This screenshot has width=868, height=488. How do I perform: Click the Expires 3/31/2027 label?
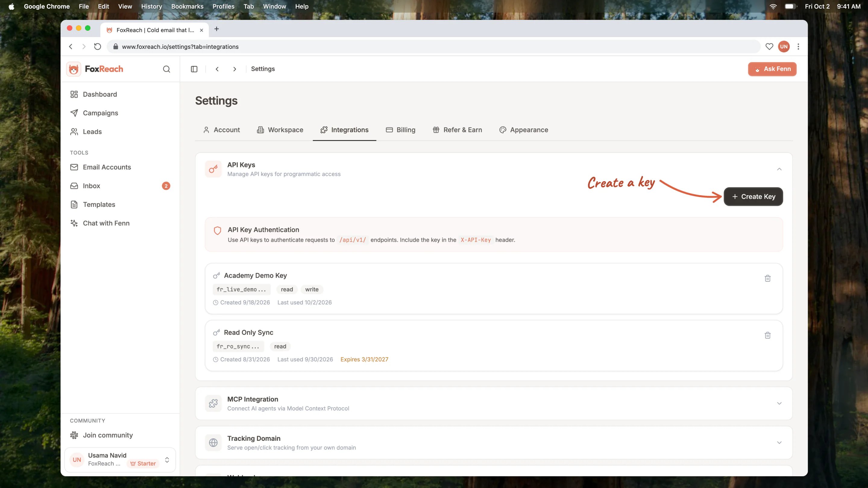coord(364,359)
